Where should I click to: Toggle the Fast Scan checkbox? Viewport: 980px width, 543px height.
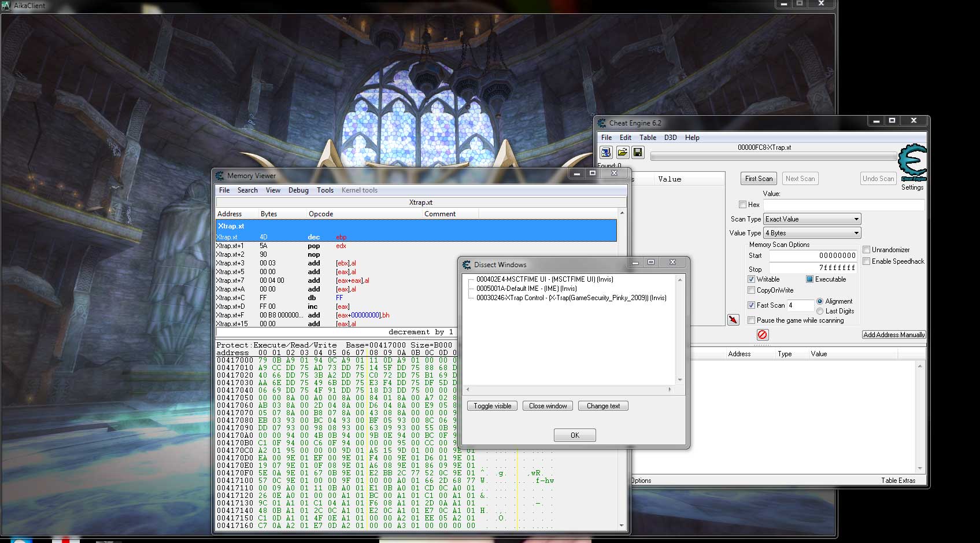751,305
